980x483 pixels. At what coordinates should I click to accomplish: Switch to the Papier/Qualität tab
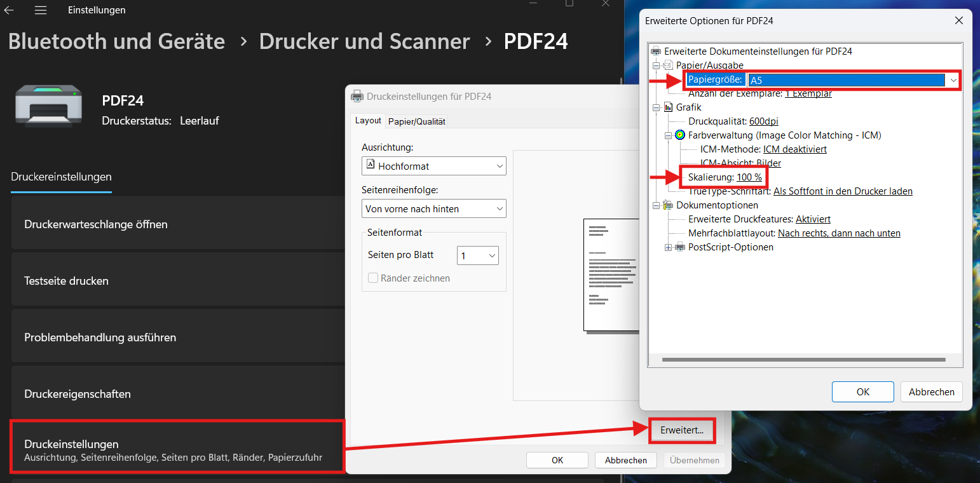pyautogui.click(x=417, y=121)
